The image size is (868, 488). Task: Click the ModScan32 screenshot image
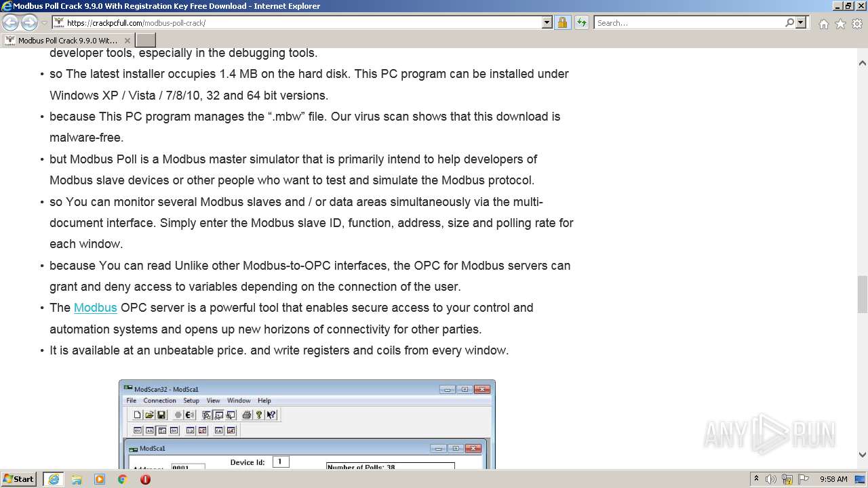[307, 424]
